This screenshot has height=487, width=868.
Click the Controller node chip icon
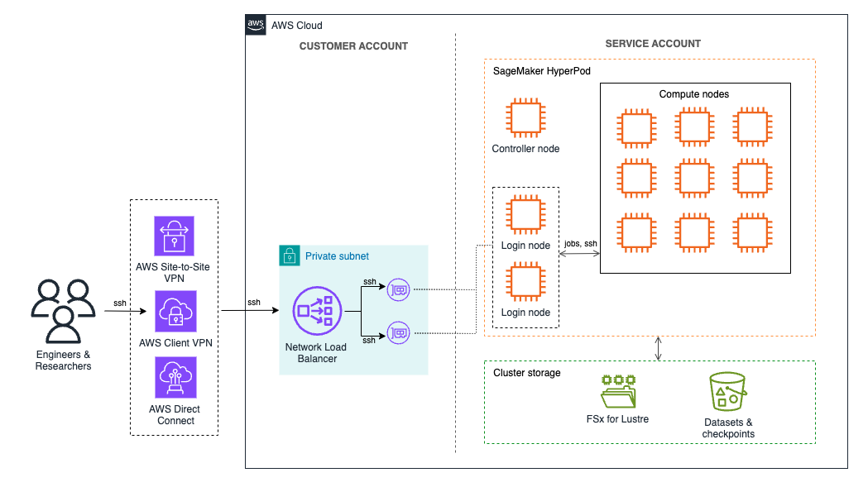[x=525, y=120]
